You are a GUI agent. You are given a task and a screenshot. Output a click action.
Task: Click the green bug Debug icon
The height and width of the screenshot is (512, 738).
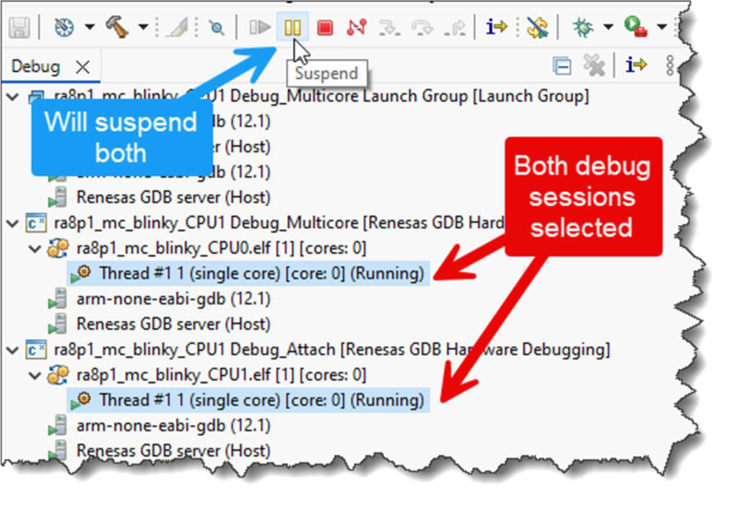tap(583, 27)
